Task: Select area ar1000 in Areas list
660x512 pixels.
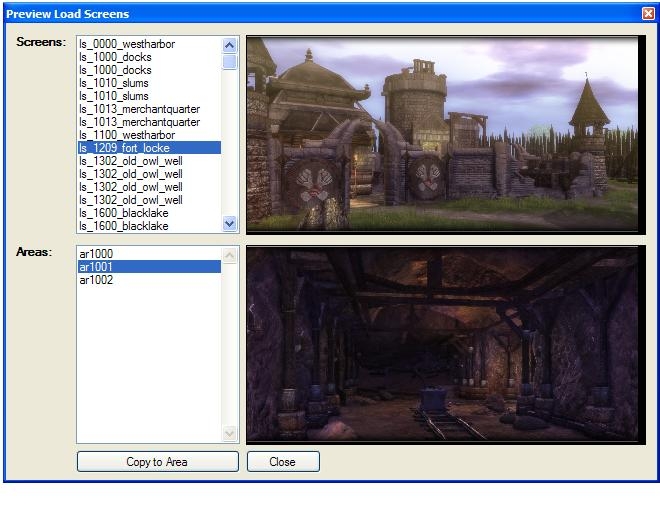Action: click(x=96, y=254)
